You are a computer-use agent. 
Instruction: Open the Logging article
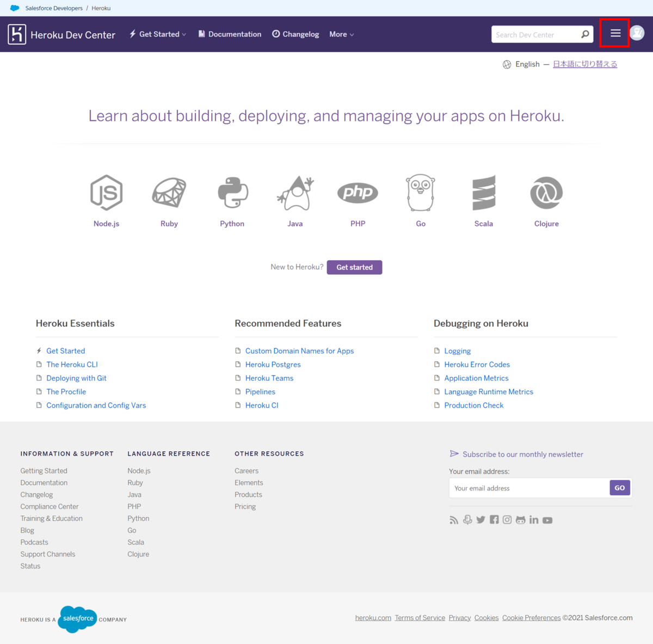[457, 351]
